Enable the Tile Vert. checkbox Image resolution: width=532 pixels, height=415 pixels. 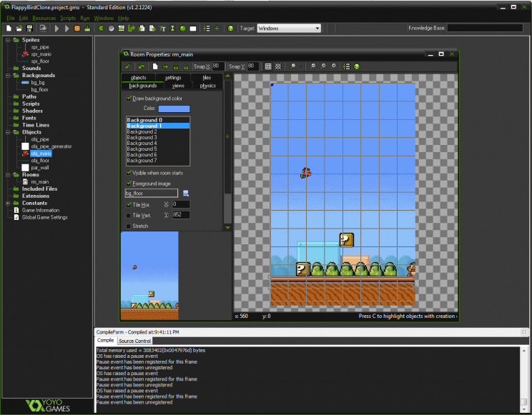pyautogui.click(x=129, y=215)
